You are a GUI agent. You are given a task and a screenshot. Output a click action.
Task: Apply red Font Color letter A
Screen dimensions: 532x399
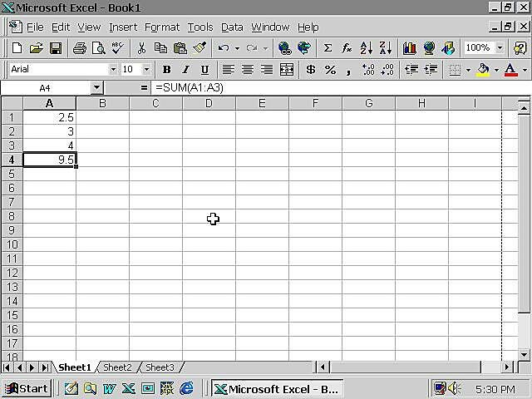pyautogui.click(x=511, y=70)
